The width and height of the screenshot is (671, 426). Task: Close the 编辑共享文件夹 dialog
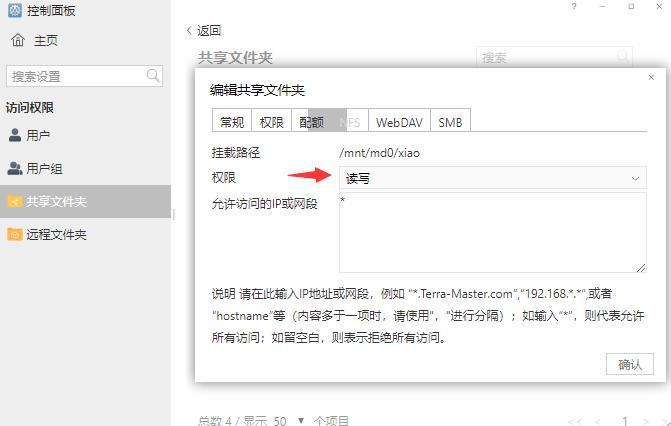coord(651,77)
